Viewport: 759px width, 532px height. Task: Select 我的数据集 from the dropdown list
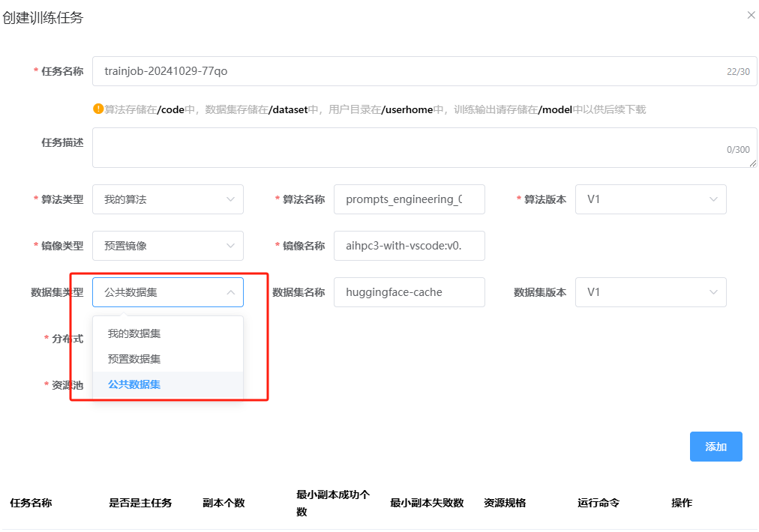(135, 333)
